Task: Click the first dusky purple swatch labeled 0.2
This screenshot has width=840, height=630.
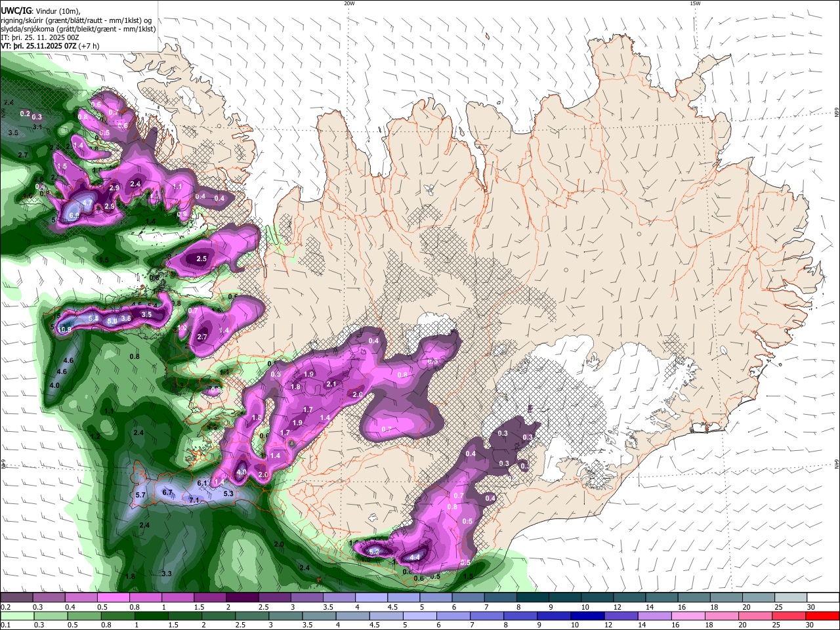Action: (x=16, y=597)
